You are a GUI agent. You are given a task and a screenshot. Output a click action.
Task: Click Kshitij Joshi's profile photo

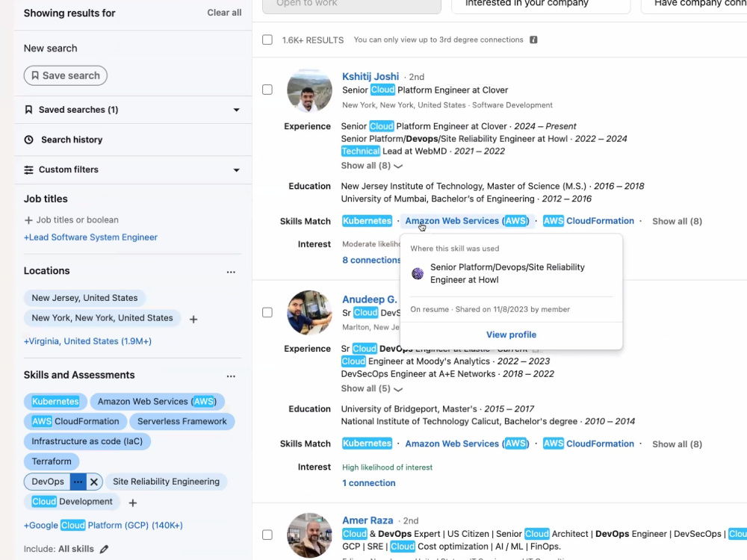pyautogui.click(x=310, y=91)
